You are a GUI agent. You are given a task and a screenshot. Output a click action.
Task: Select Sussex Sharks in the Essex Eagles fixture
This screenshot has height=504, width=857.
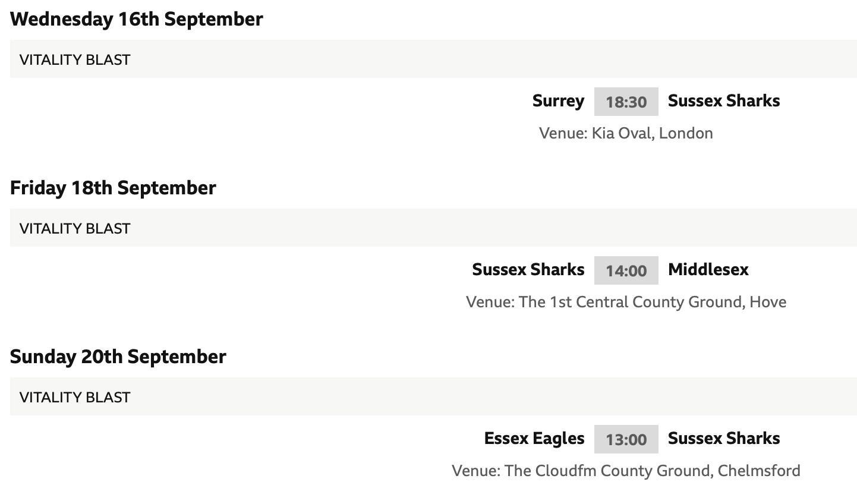pos(724,438)
